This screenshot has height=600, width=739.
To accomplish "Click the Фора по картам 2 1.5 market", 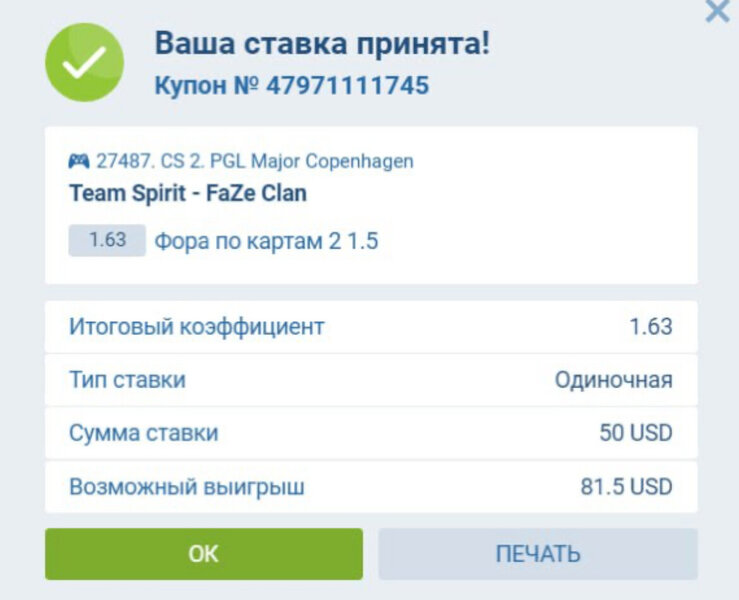I will [266, 241].
